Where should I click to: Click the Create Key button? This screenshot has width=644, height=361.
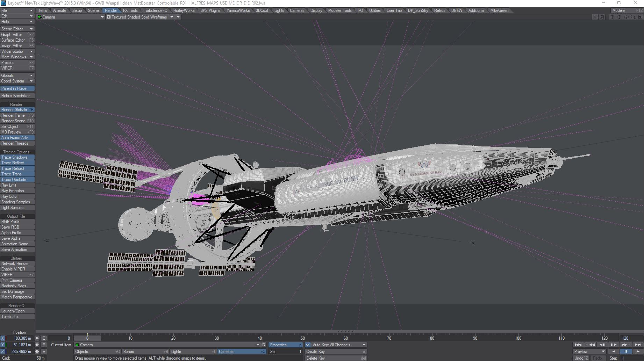(336, 352)
